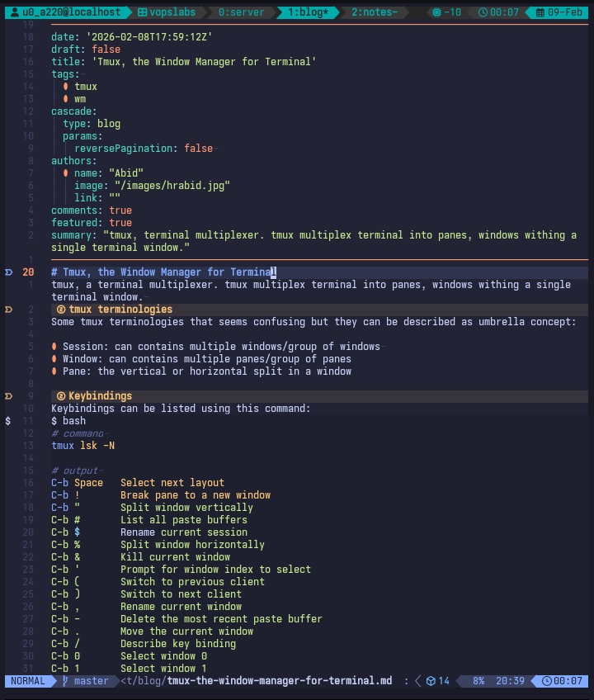The width and height of the screenshot is (594, 700).
Task: Click the 8% scroll position indicator
Action: tap(478, 681)
